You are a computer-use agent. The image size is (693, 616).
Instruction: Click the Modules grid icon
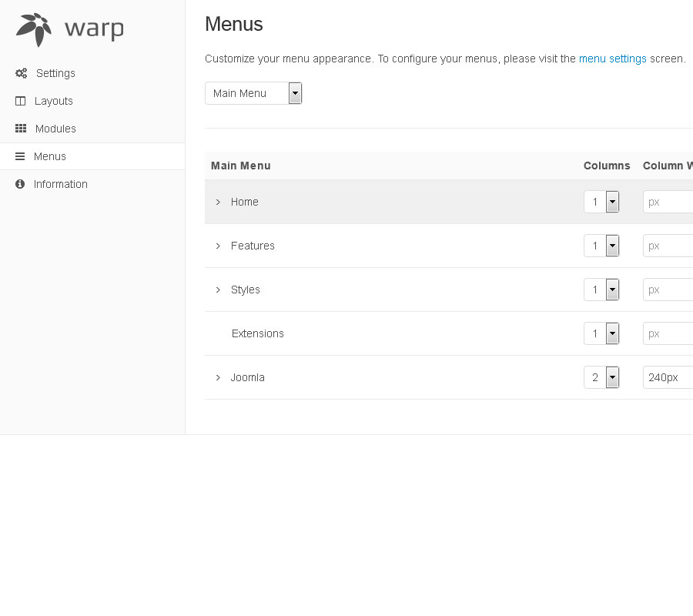(21, 129)
